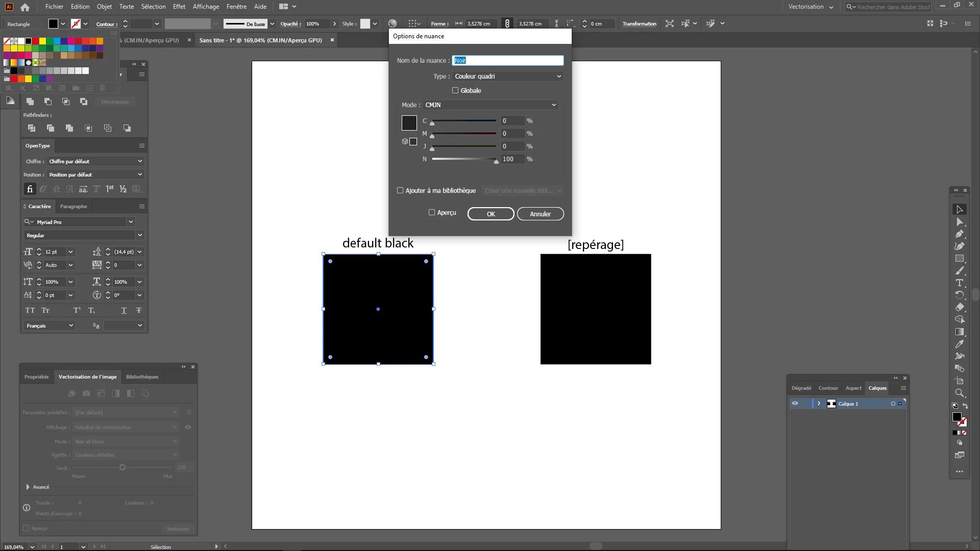980x551 pixels.
Task: Click the N black slider handle
Action: pyautogui.click(x=496, y=161)
